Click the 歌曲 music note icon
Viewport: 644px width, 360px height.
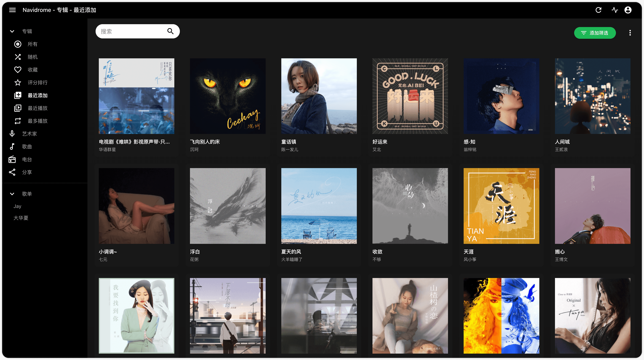pyautogui.click(x=12, y=147)
